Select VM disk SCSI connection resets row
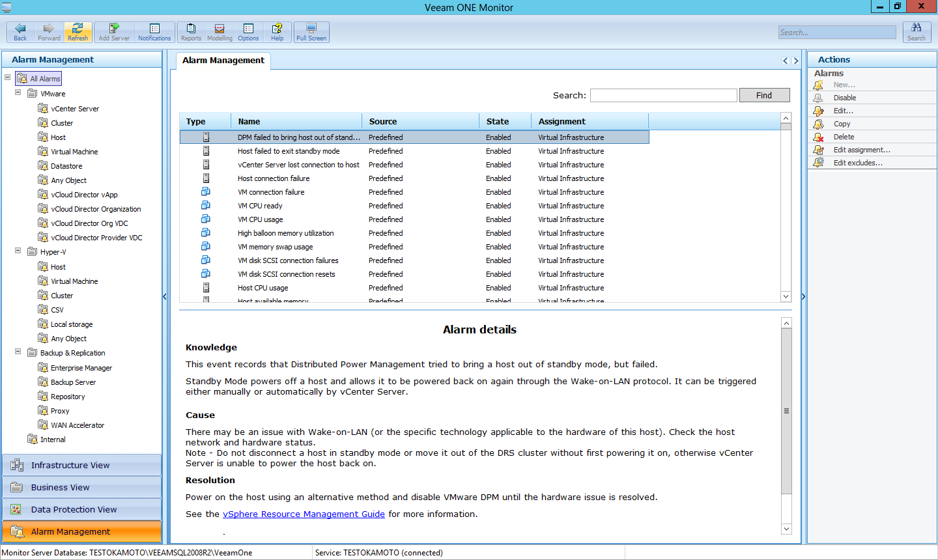938x560 pixels. tap(414, 274)
